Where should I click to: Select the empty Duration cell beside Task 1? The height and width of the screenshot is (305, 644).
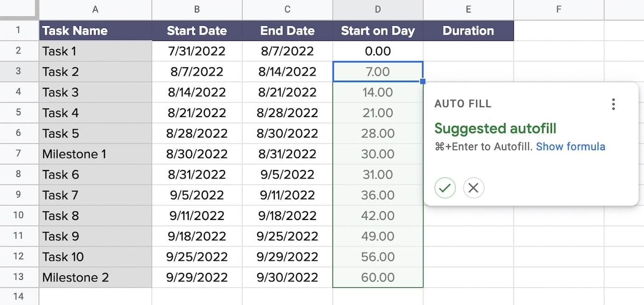tap(468, 51)
